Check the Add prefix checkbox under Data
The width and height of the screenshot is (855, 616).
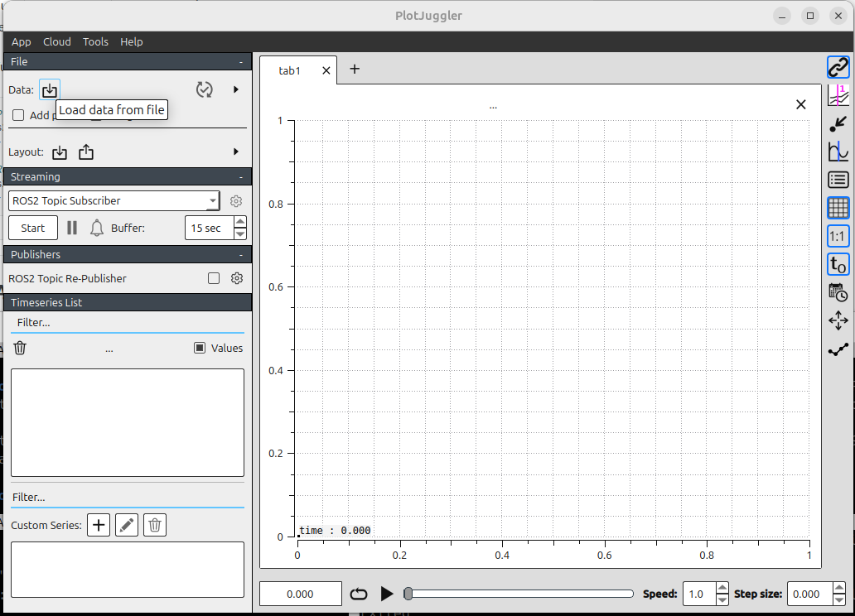pos(18,115)
